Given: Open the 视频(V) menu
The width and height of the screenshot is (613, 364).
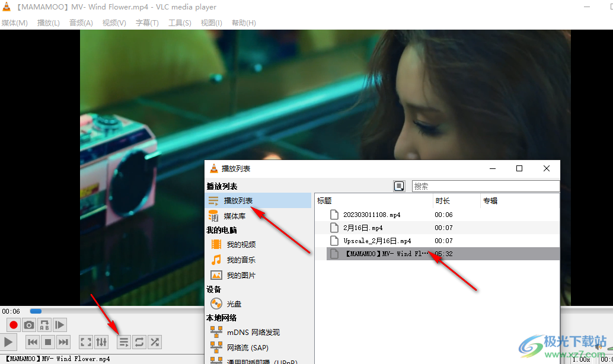Looking at the screenshot, I should 114,23.
